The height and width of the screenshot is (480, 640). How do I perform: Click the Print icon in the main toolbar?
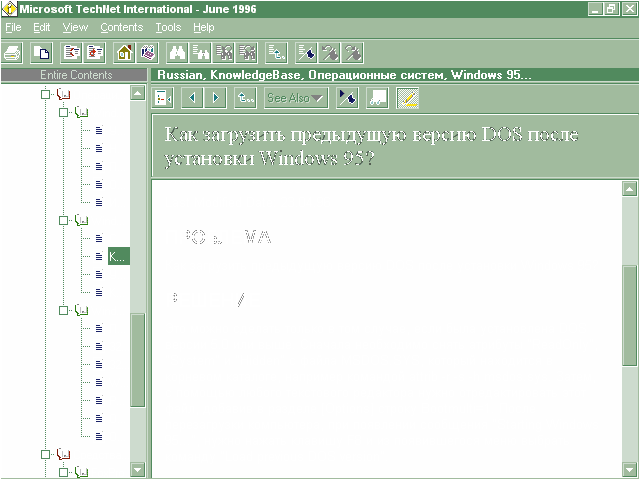pos(11,53)
